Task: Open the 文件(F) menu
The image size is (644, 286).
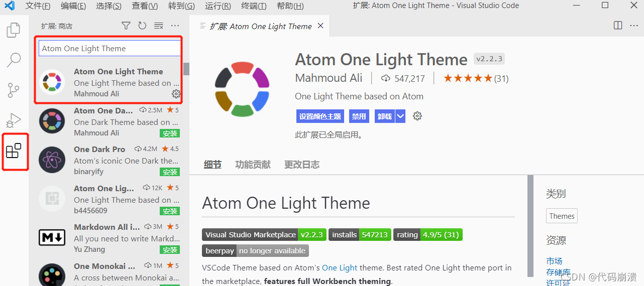Action: click(38, 6)
